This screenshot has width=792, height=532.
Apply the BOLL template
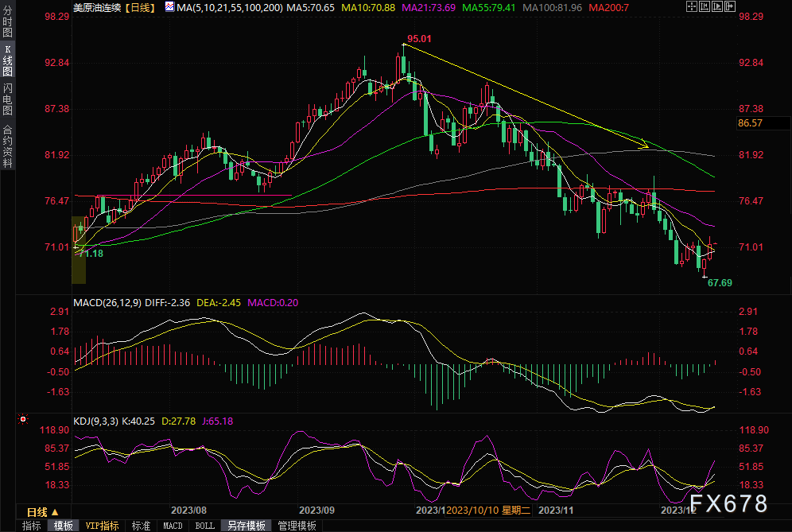(x=204, y=526)
